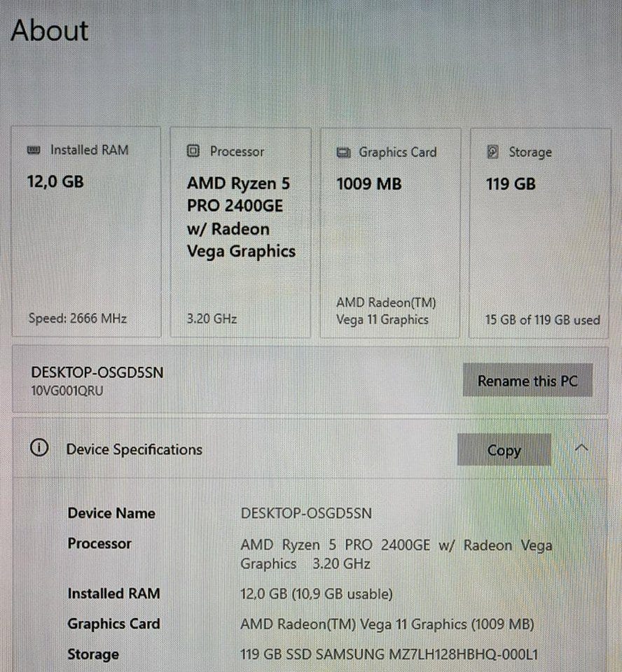Click the Rename this PC button
Viewport: 622px width, 672px height.
(527, 380)
